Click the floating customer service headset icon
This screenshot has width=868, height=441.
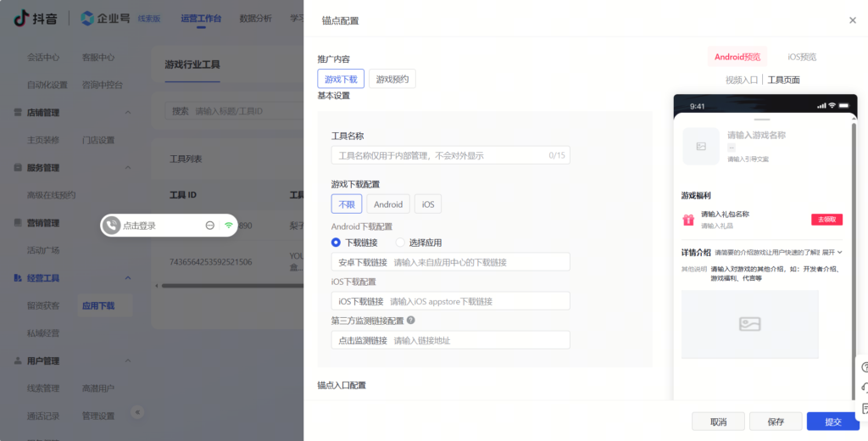pyautogui.click(x=865, y=388)
